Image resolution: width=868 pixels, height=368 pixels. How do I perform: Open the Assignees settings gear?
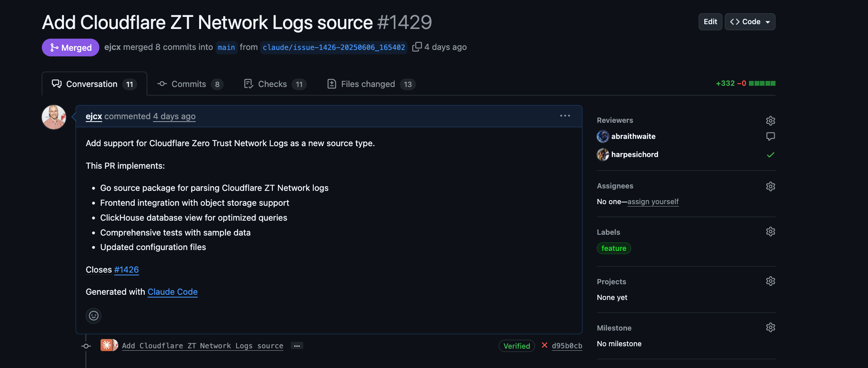[770, 186]
